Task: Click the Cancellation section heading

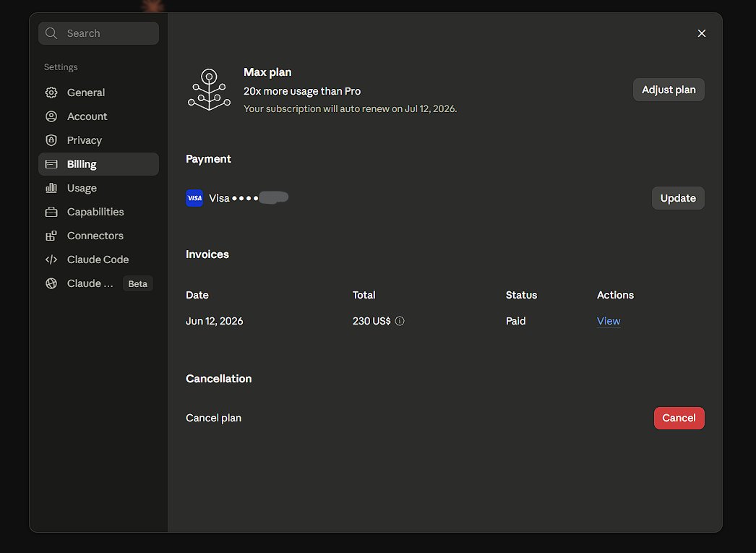Action: coord(218,379)
